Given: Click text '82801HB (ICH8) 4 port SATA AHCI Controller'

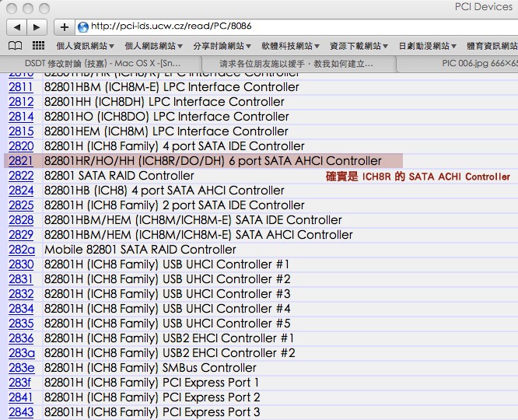Looking at the screenshot, I should point(164,191).
